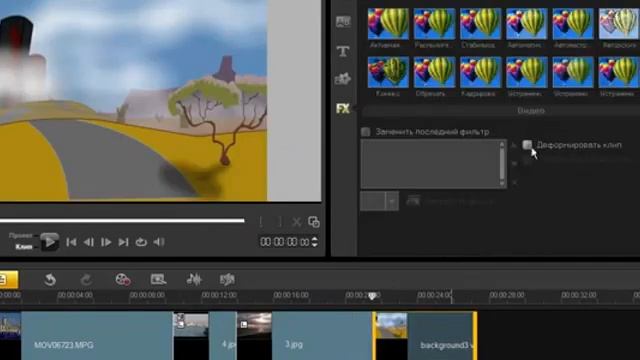Click the timecode stepper arrows

click(314, 242)
